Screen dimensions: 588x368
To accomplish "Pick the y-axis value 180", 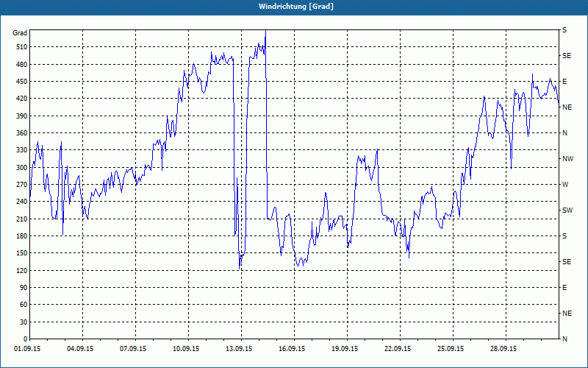I will pos(22,236).
